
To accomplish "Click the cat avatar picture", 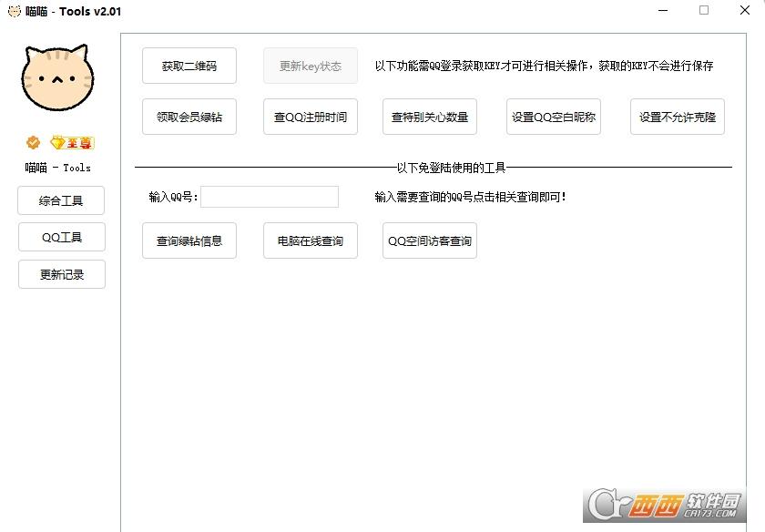I will coord(57,77).
